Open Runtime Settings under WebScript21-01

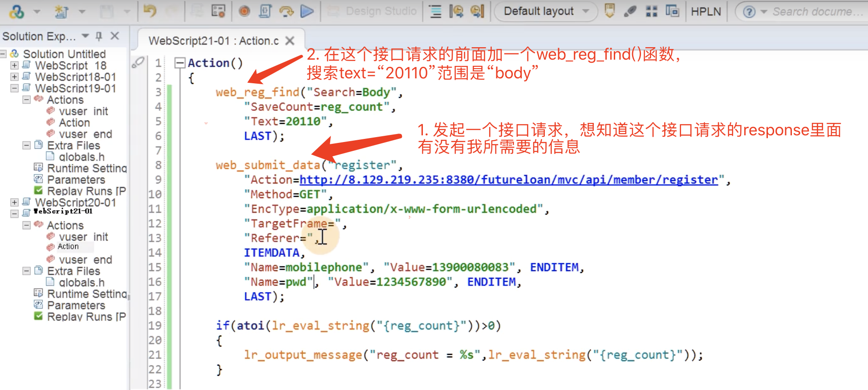(x=87, y=294)
